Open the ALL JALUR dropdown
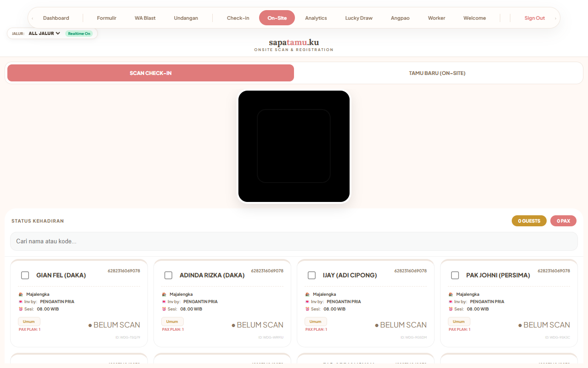 (44, 34)
